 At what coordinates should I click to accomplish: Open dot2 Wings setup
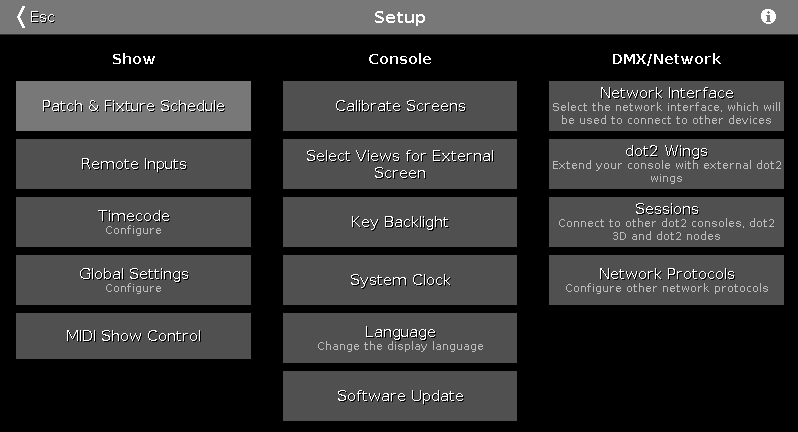pos(666,164)
